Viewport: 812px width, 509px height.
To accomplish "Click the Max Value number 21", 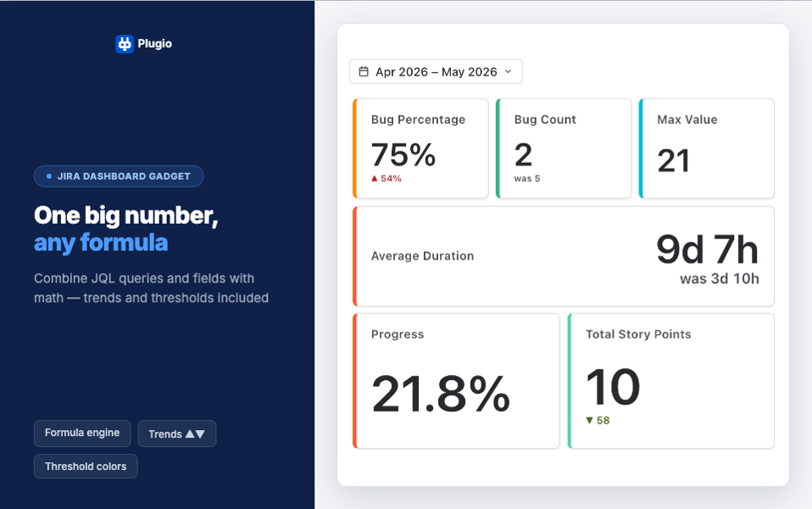I will [673, 160].
